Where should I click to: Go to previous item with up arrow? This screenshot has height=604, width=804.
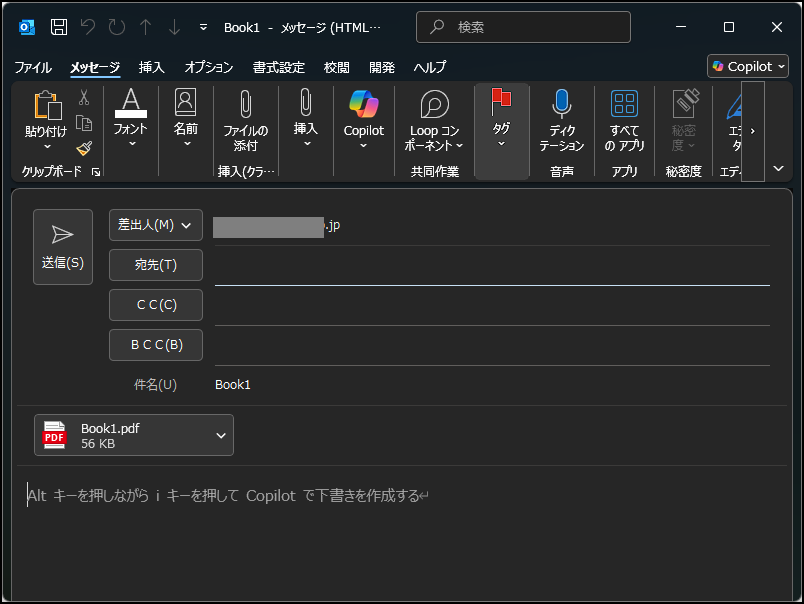[x=146, y=27]
